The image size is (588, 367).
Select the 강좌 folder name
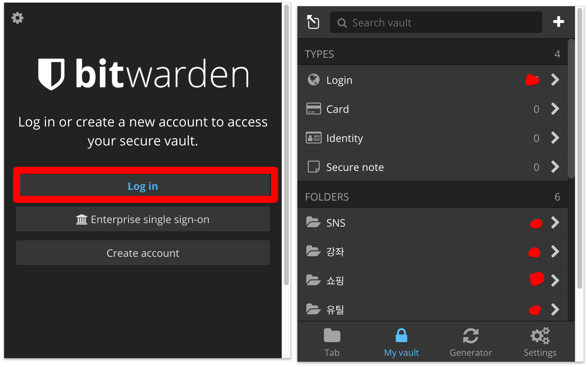(335, 252)
